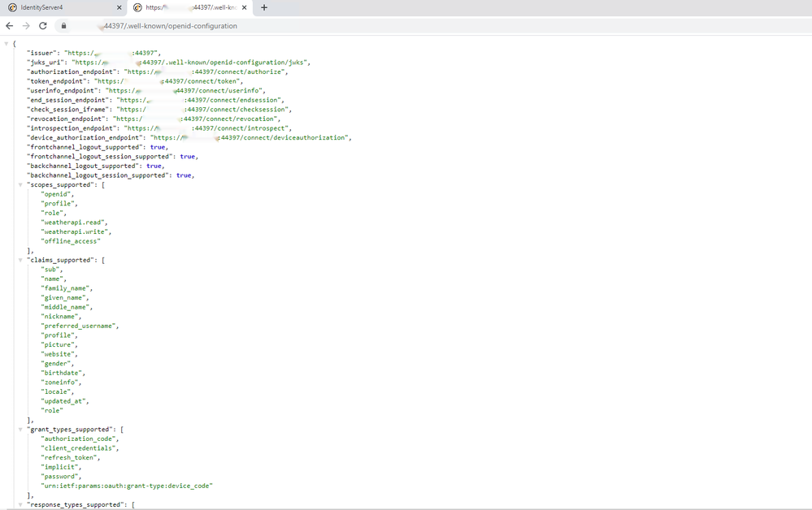Click the "given_name" claim
This screenshot has height=510, width=812.
click(x=63, y=297)
